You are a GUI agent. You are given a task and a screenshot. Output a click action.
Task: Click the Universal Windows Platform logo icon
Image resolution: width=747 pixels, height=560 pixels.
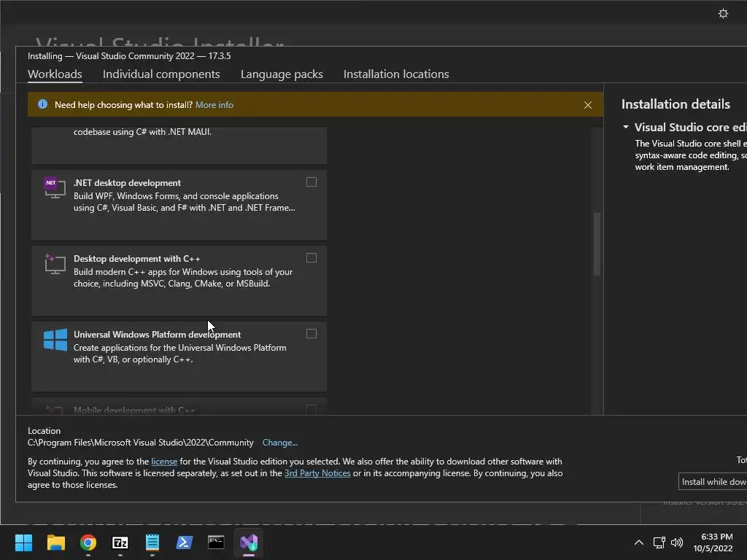coord(55,340)
